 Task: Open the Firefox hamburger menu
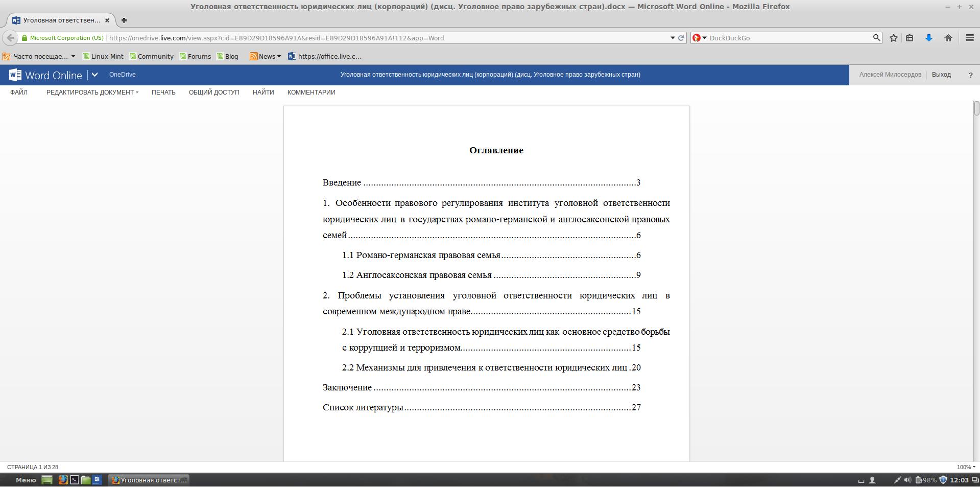click(969, 38)
